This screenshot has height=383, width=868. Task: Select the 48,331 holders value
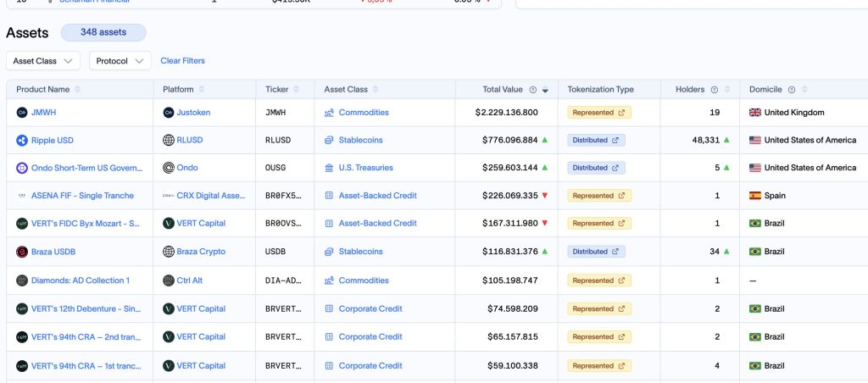[706, 140]
